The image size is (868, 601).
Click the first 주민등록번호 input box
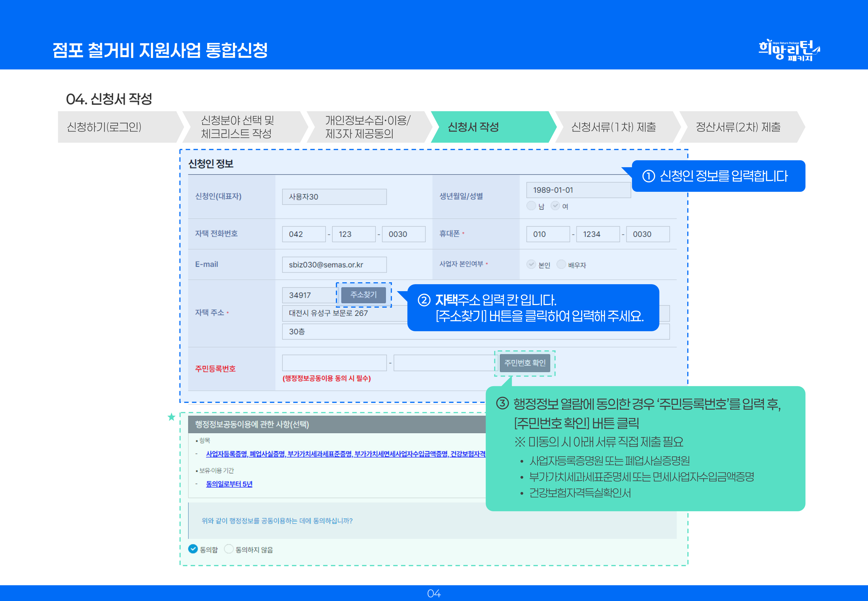click(x=334, y=363)
